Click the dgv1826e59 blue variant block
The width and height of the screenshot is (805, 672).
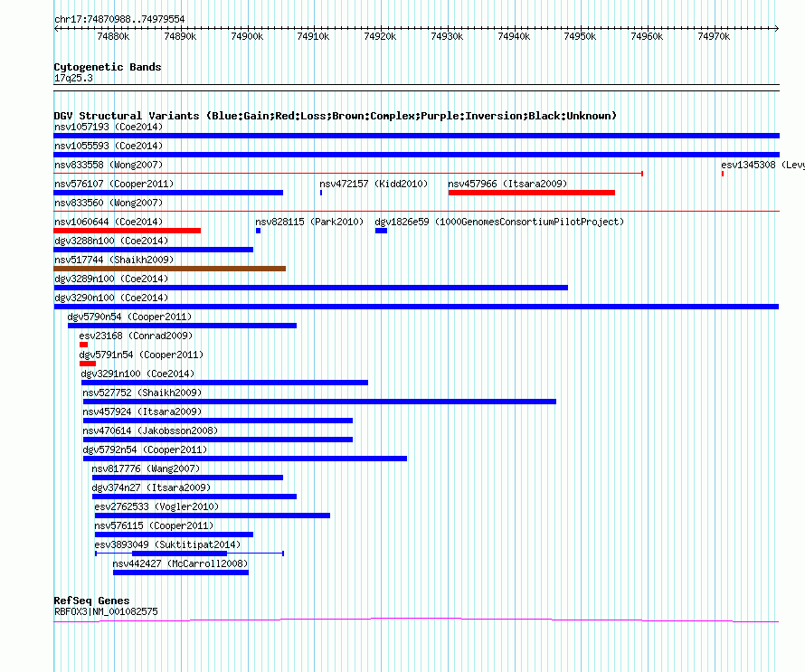[x=381, y=231]
